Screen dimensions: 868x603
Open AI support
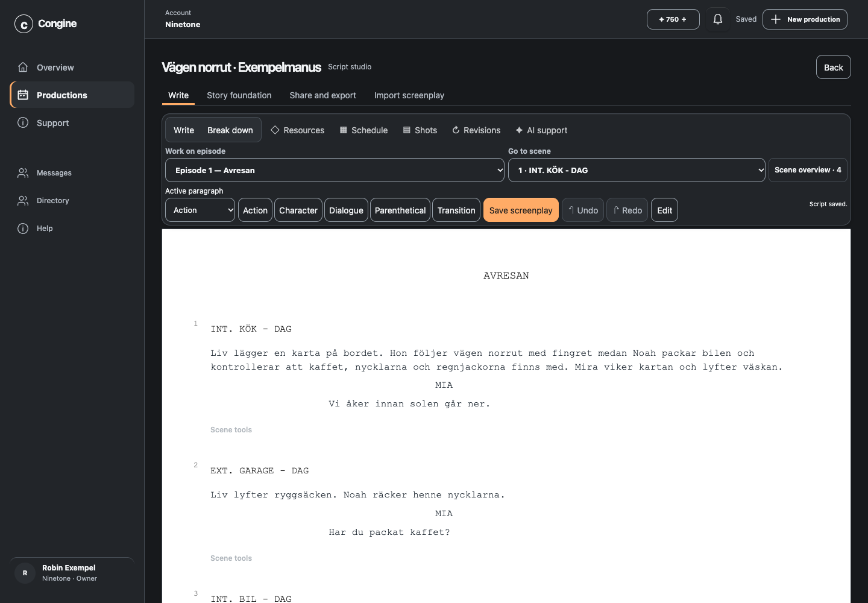click(541, 130)
